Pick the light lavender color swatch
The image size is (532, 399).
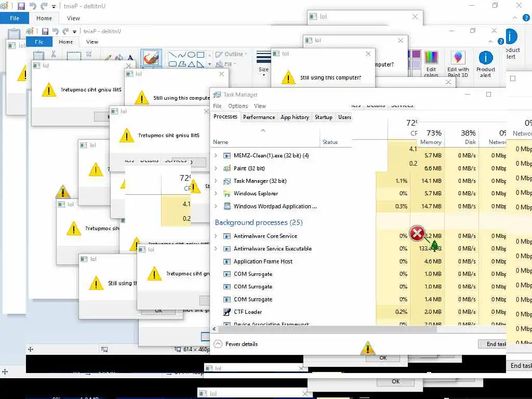point(416,64)
